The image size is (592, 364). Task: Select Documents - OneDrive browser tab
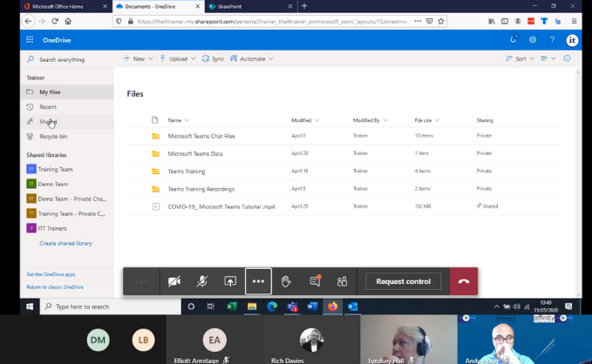[158, 6]
